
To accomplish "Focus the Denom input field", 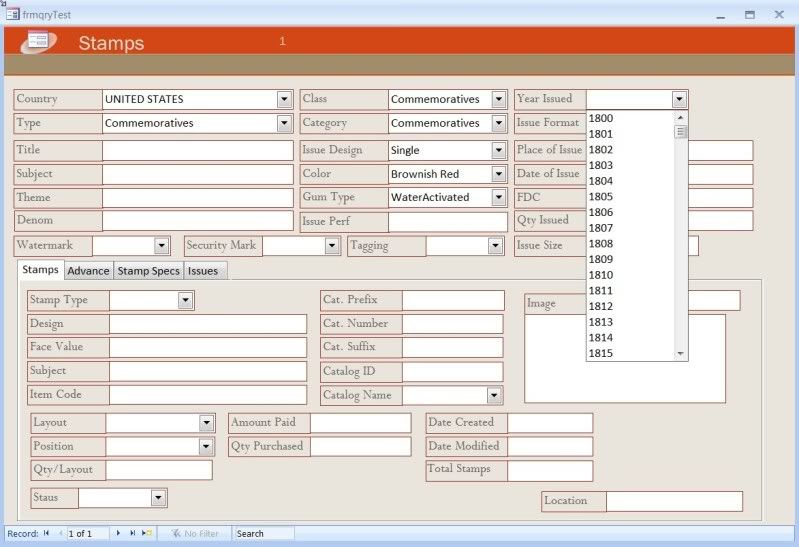I will 198,221.
